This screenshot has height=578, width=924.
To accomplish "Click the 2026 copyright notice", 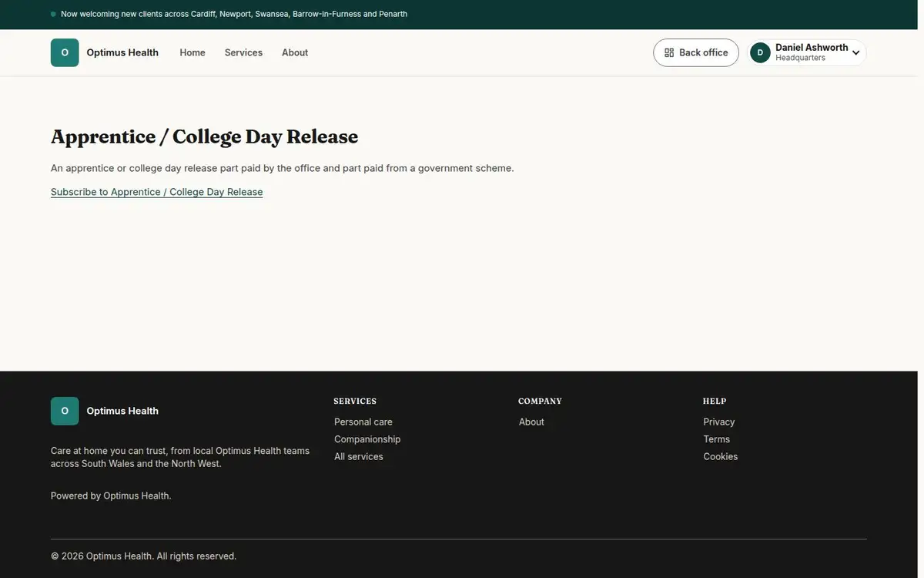I will (143, 556).
